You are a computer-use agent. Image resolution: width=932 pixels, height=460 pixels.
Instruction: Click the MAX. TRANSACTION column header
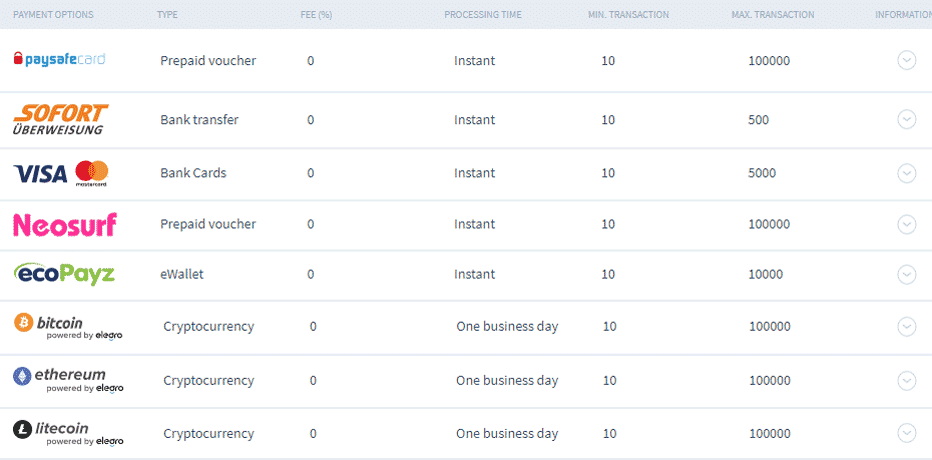coord(773,15)
